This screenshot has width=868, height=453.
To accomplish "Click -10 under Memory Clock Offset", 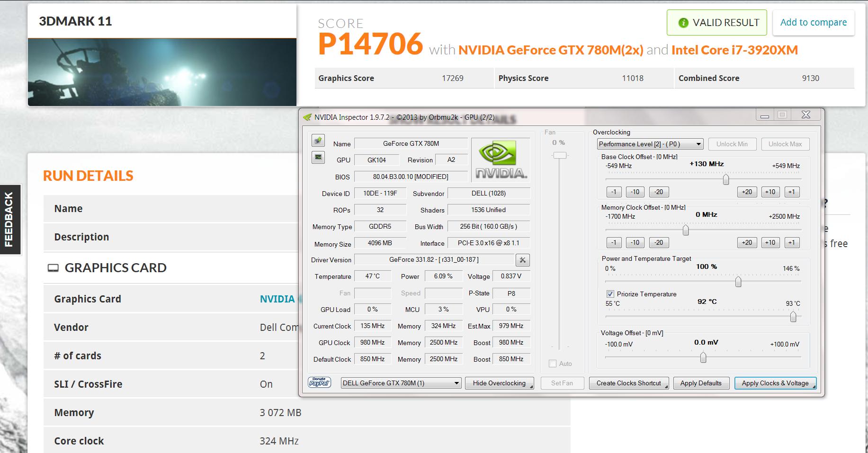I will tap(635, 242).
